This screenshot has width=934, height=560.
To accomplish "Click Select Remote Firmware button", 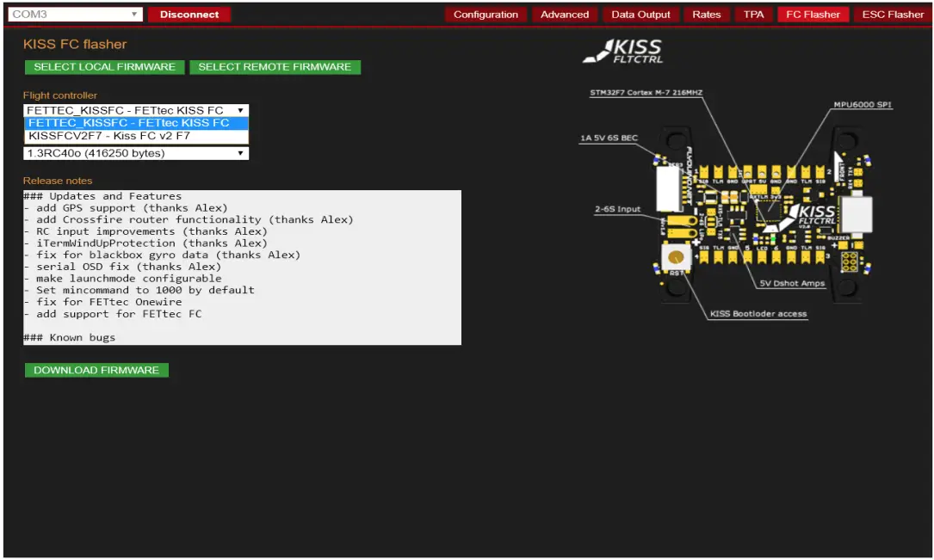I will [275, 66].
